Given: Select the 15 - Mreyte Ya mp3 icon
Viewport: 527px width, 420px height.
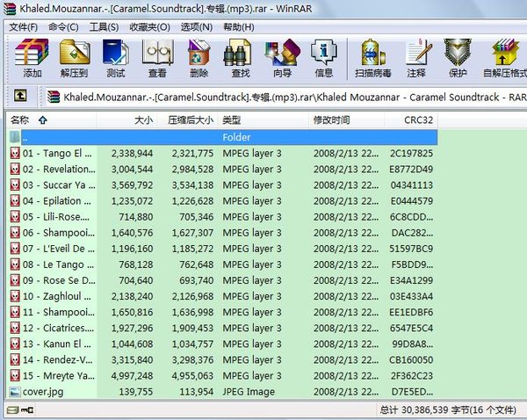Looking at the screenshot, I should pos(15,375).
